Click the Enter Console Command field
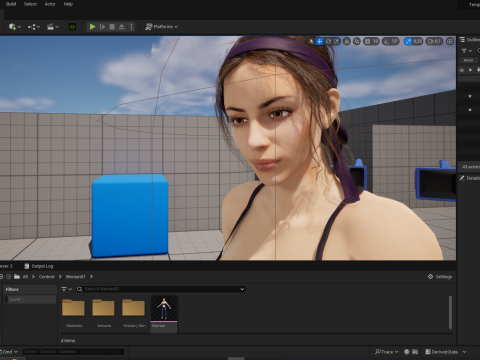 74,352
